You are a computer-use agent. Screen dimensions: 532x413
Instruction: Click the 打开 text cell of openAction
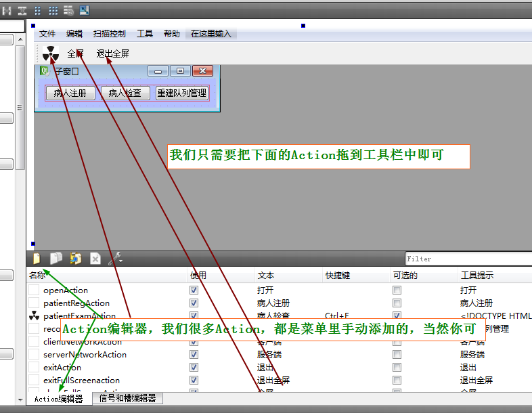tap(265, 290)
